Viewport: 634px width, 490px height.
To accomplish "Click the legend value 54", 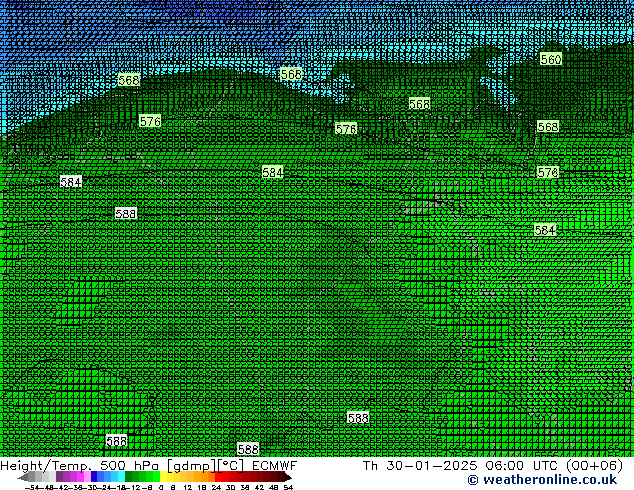I will 288,488.
